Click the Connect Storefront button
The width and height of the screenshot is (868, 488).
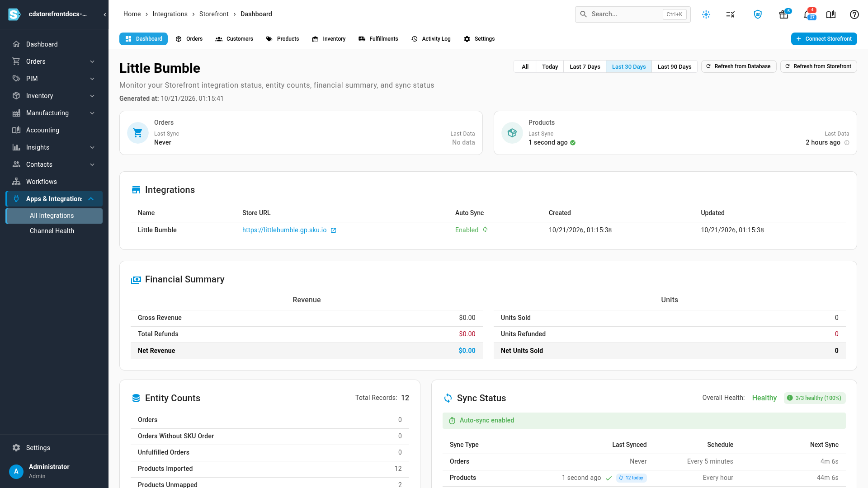824,39
